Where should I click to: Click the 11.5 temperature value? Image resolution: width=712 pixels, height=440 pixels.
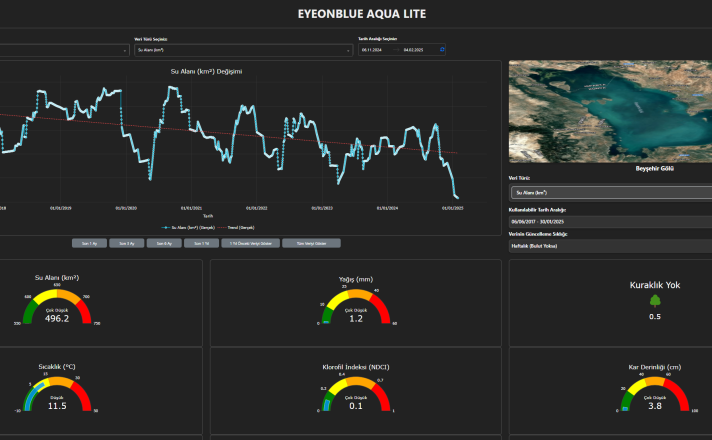[57, 406]
